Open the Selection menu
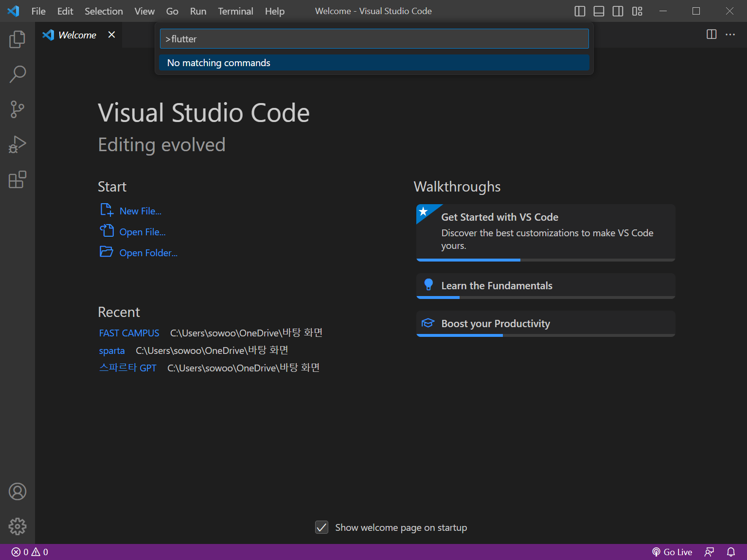This screenshot has height=560, width=747. coord(104,11)
